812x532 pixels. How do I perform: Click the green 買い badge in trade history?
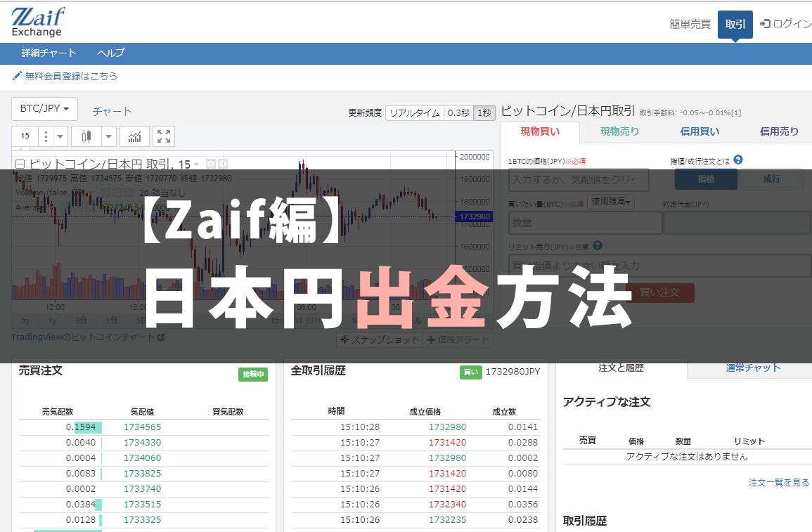pyautogui.click(x=471, y=372)
